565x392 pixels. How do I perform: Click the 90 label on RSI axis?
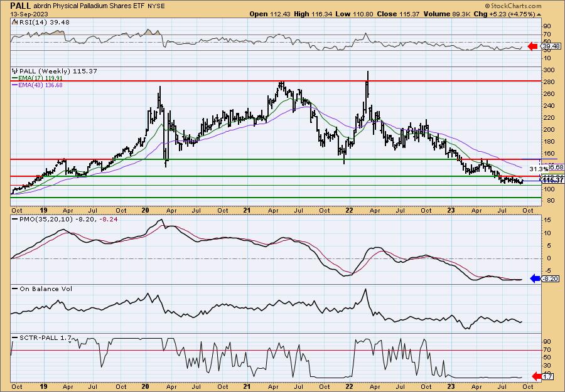click(x=547, y=26)
